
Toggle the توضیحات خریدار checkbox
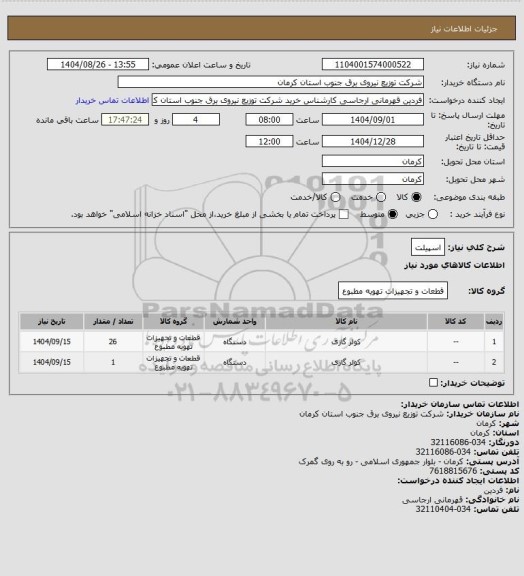tap(433, 383)
